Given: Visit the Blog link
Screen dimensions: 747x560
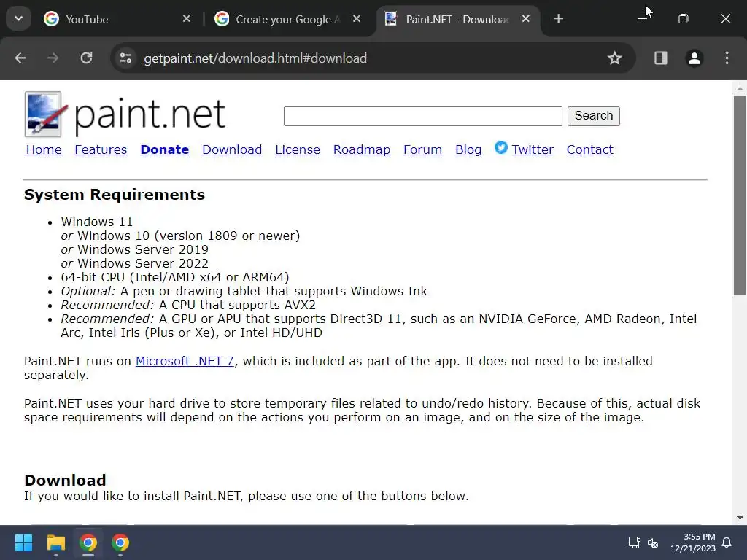Looking at the screenshot, I should (x=468, y=149).
